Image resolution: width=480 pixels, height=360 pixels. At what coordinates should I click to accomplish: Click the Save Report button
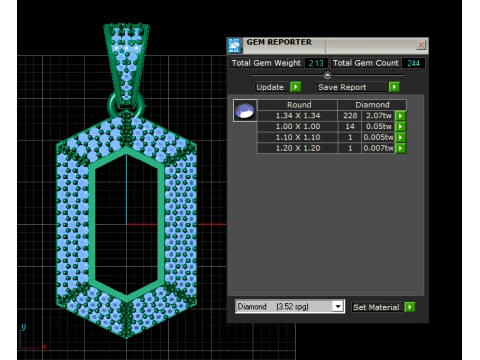coord(352,87)
